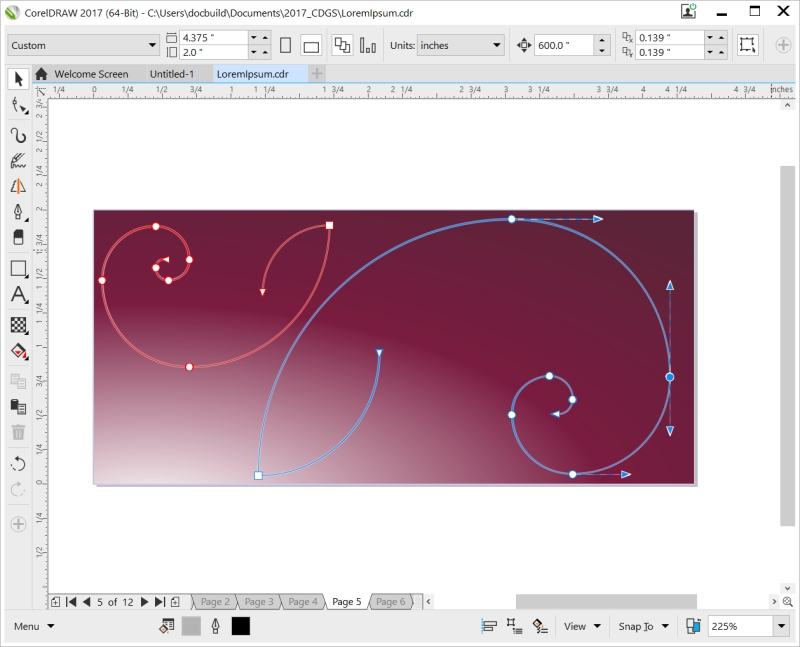The width and height of the screenshot is (800, 647).
Task: Click the black outline color swatch
Action: pyautogui.click(x=241, y=626)
